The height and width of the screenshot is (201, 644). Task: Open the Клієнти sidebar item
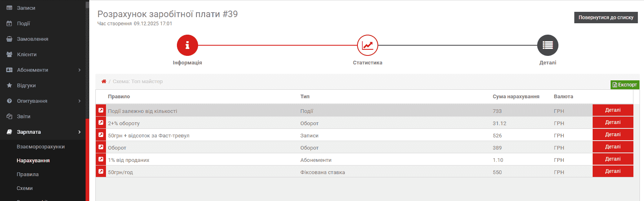27,55
